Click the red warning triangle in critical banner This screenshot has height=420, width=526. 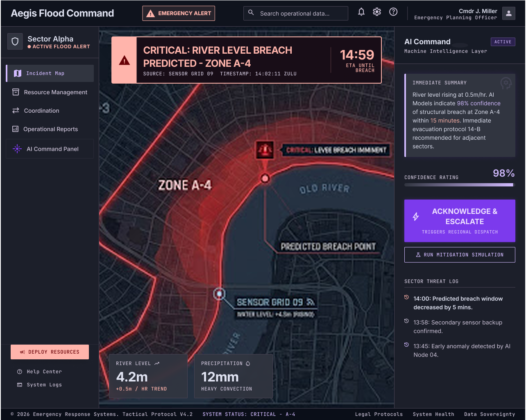[x=124, y=61]
